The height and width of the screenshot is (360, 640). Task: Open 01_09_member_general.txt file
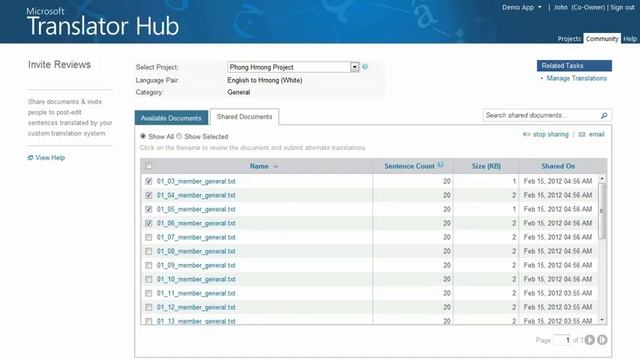click(x=196, y=265)
